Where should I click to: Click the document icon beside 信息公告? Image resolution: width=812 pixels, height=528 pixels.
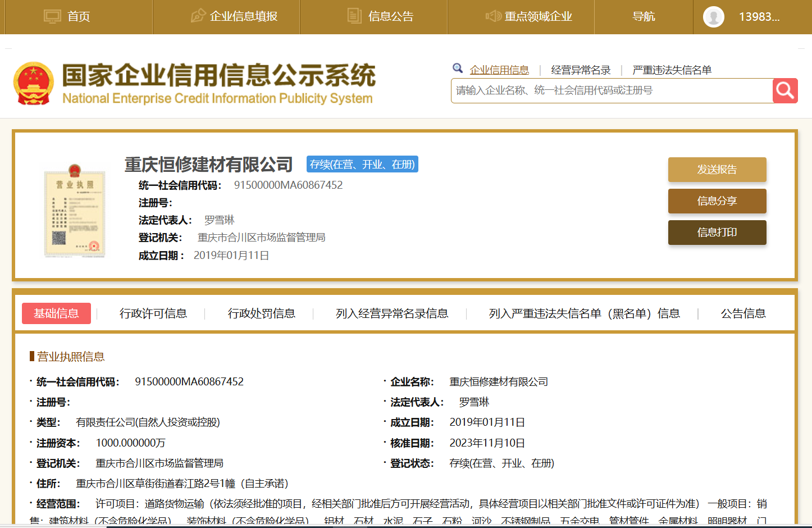(354, 16)
